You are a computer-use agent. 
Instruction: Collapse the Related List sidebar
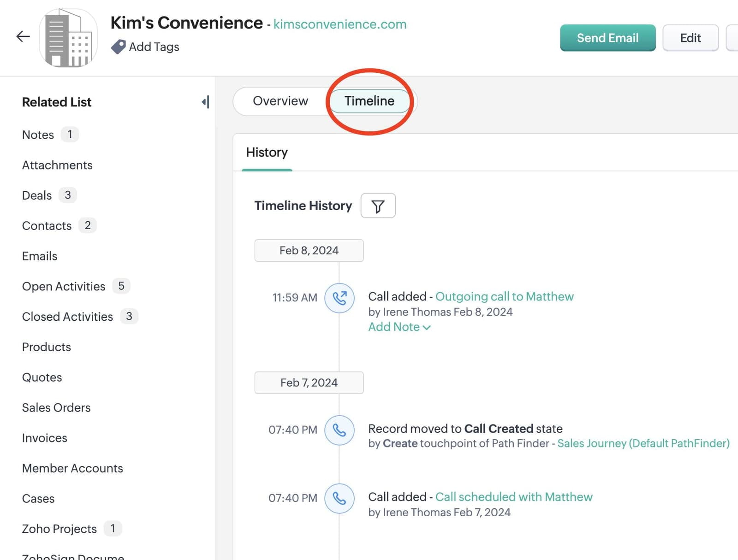(206, 102)
